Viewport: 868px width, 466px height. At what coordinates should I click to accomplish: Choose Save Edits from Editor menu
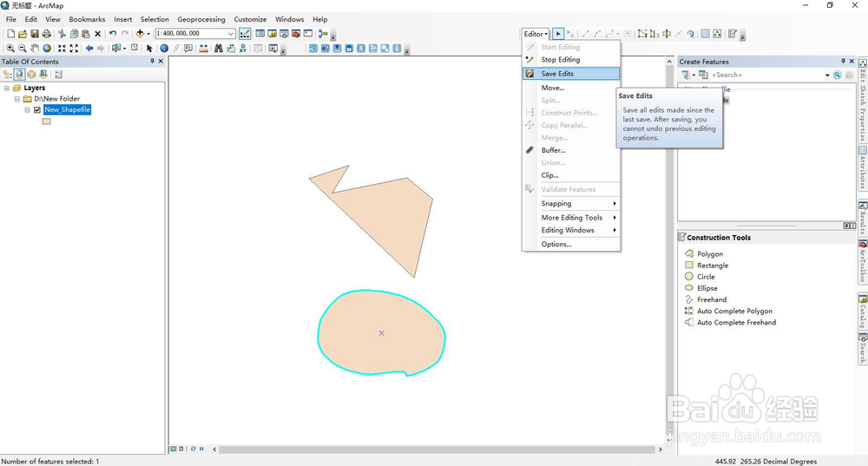coord(571,74)
